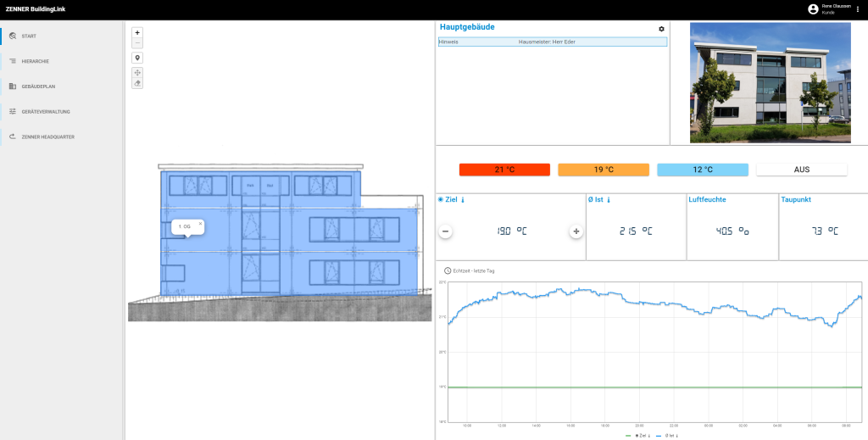868x440 pixels.
Task: Click the Ziel heading label
Action: pos(451,200)
